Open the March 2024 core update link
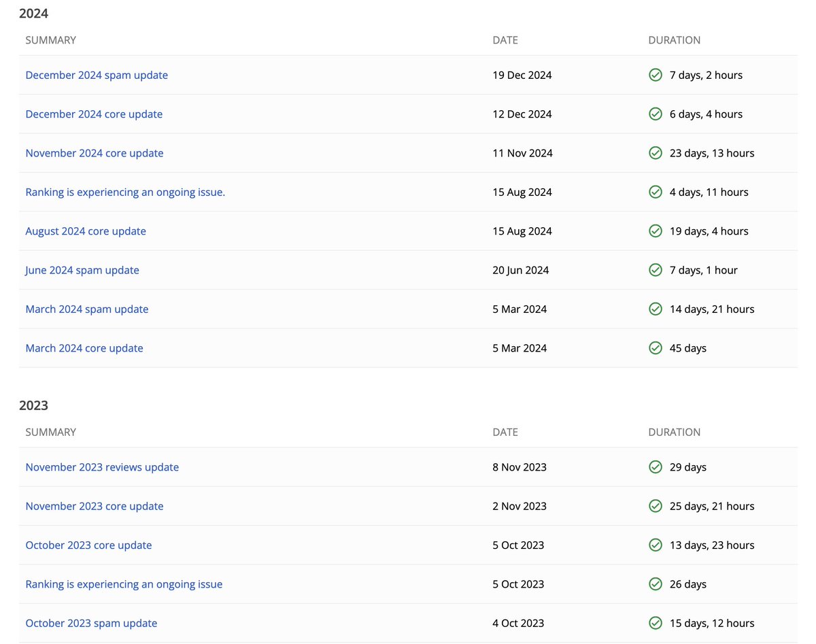The width and height of the screenshot is (816, 644). point(84,348)
